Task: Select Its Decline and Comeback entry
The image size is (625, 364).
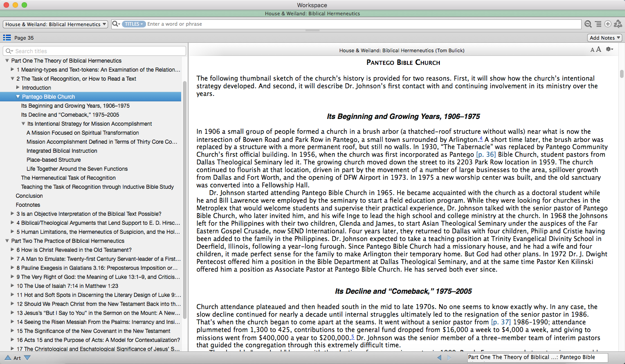Action: click(x=70, y=115)
